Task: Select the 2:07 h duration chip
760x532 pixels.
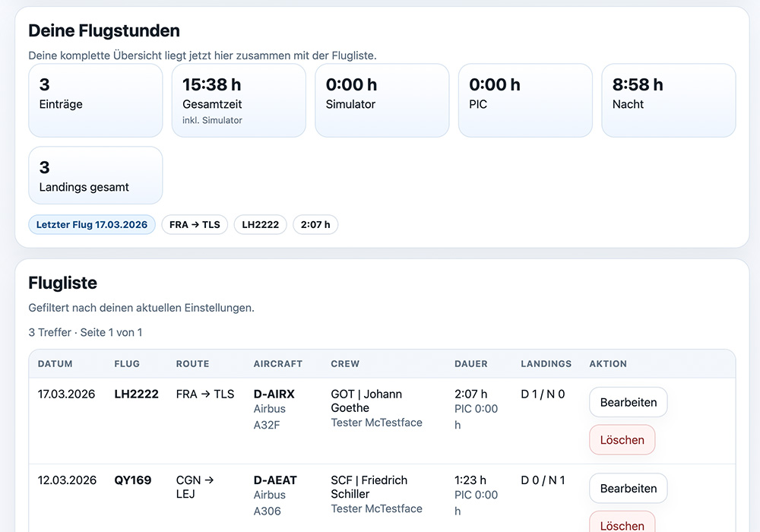Action: pos(315,224)
